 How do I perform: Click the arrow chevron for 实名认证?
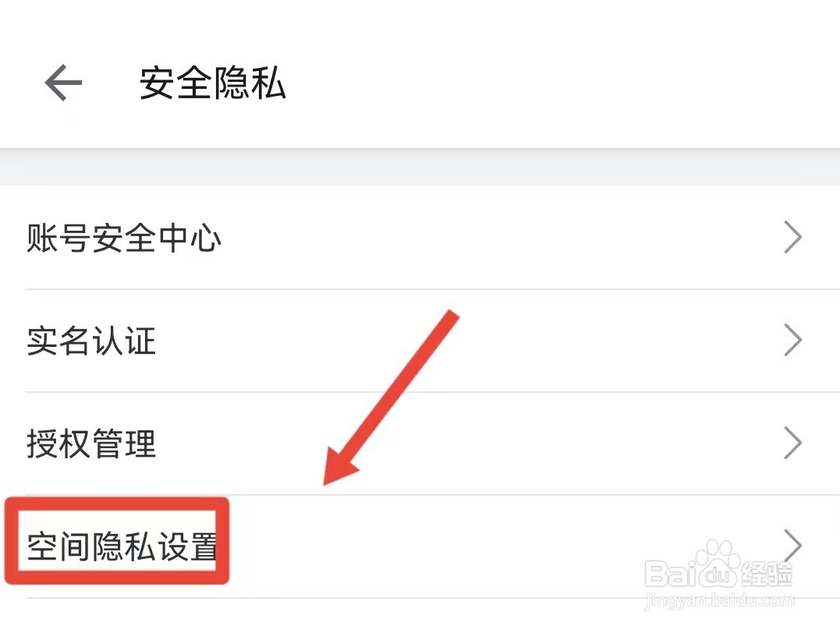pyautogui.click(x=792, y=341)
